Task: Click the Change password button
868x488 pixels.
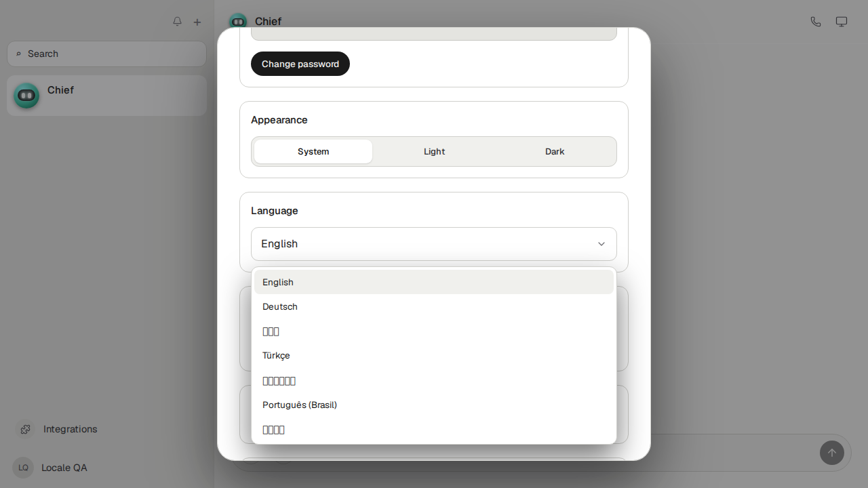Action: coord(300,64)
